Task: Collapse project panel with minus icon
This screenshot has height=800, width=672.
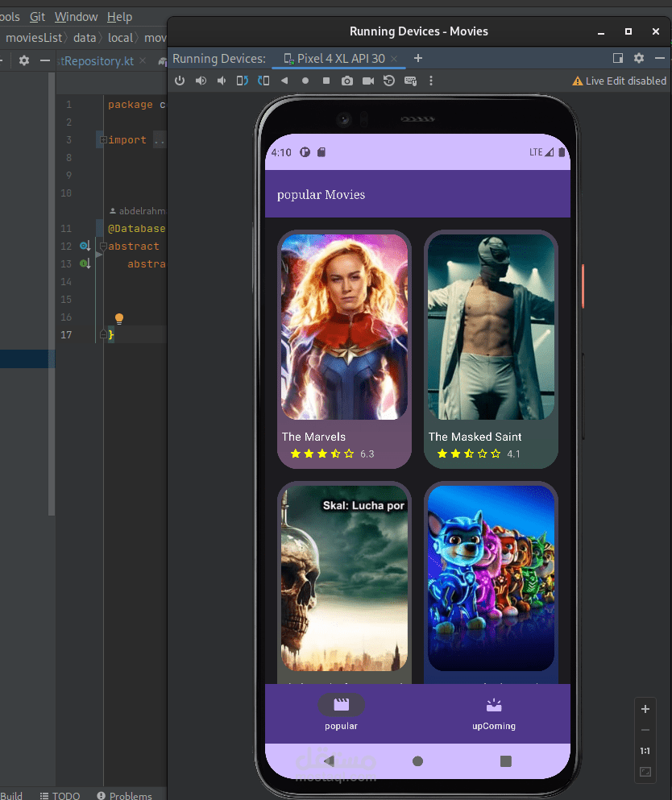Action: click(x=45, y=60)
